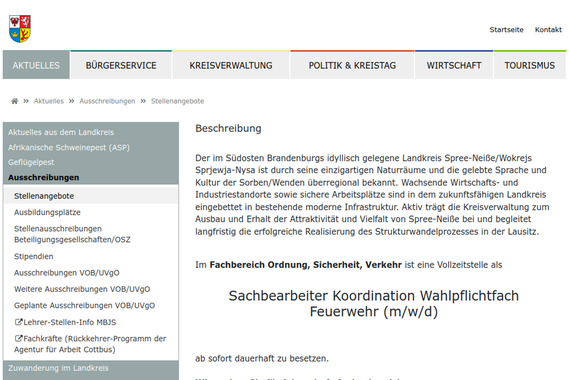Screen dimensions: 569x380
Task: Open Ausschreibungen VOB/UVgO entry
Action: 66,273
